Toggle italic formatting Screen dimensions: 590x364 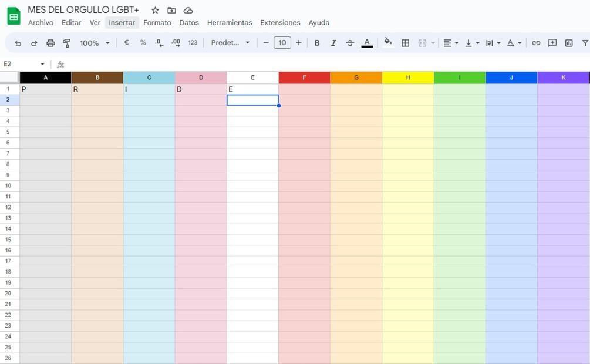(x=333, y=43)
